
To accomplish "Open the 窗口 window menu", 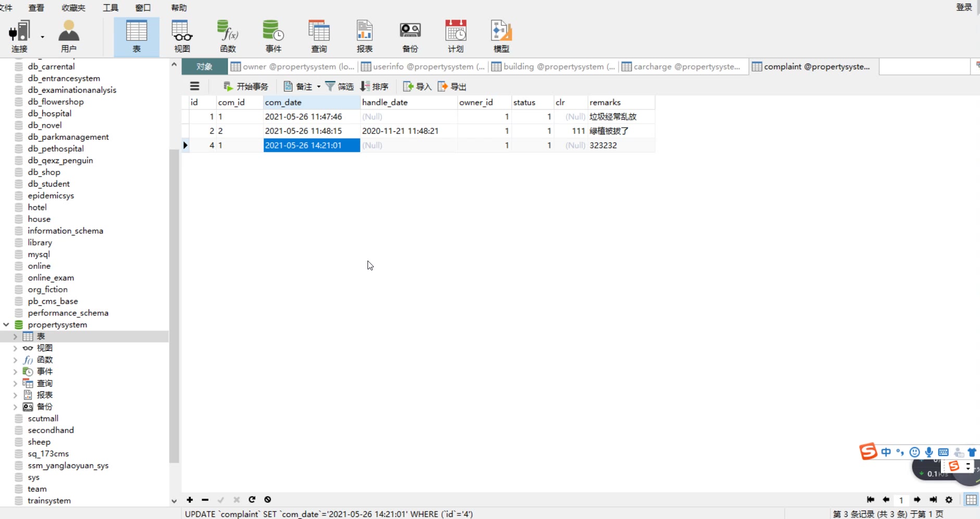I will click(143, 8).
